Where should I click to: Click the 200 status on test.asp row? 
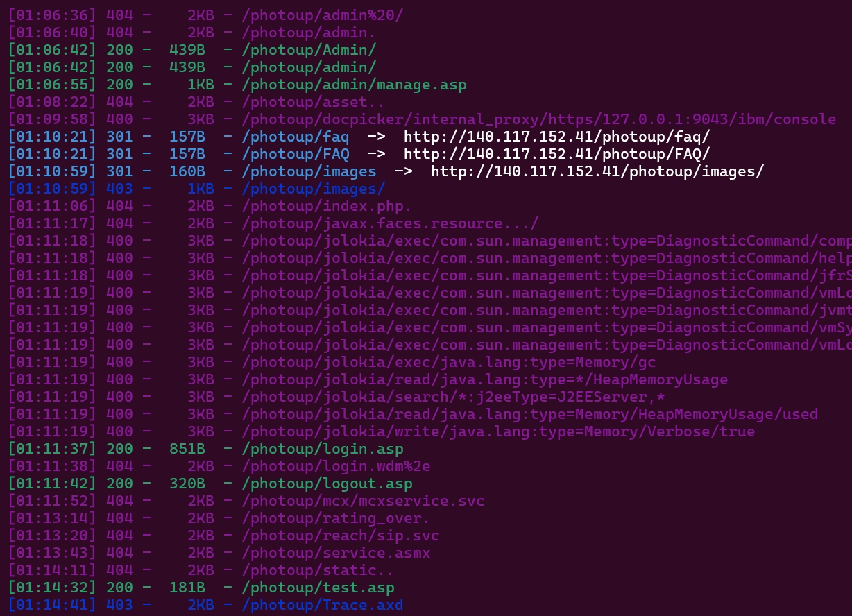pyautogui.click(x=119, y=588)
